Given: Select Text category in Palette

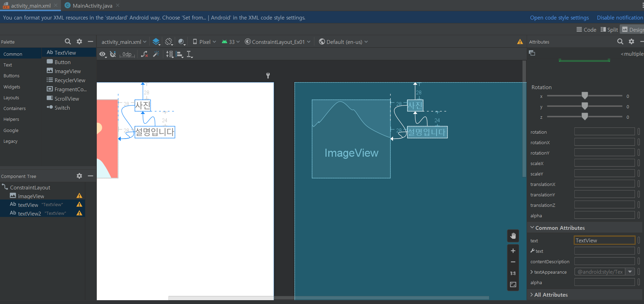Looking at the screenshot, I should point(8,65).
